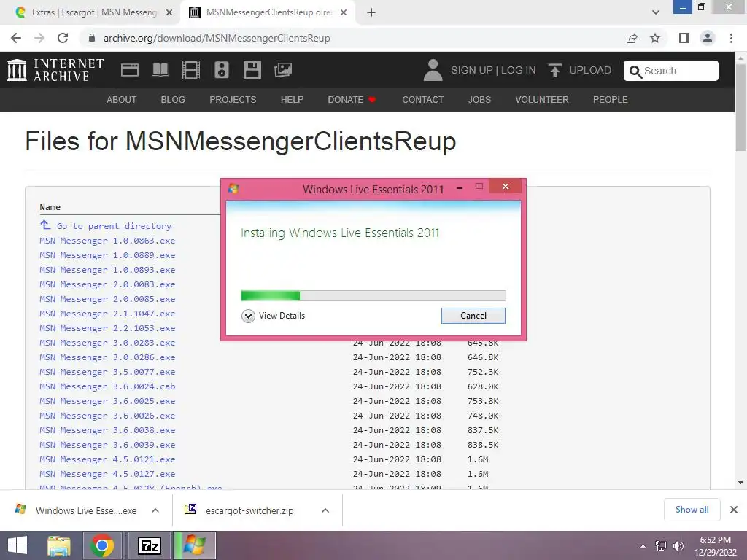Click the search magnifier icon
This screenshot has height=560, width=747.
pos(635,71)
